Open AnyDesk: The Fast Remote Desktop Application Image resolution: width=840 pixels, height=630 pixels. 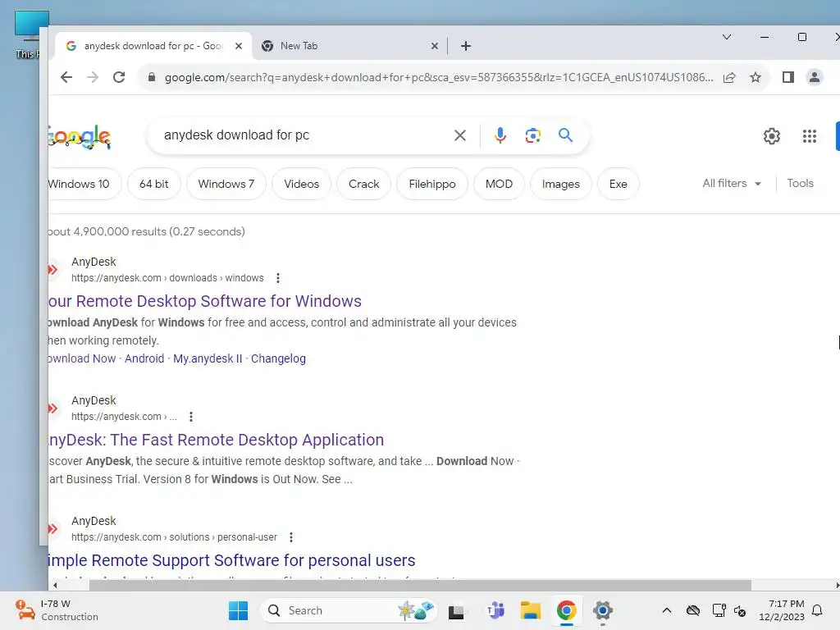[216, 440]
